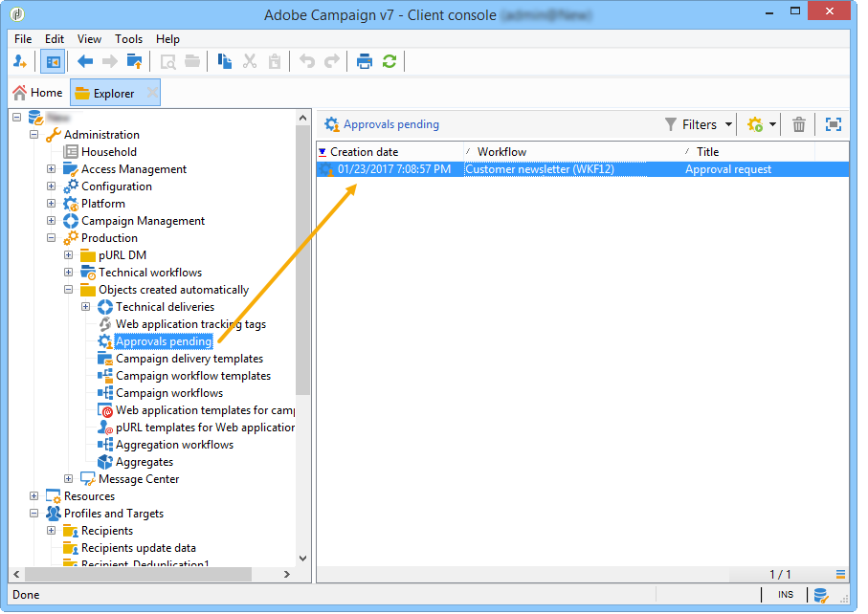Collapse the Production node
Screen dimensions: 868x614
point(51,238)
